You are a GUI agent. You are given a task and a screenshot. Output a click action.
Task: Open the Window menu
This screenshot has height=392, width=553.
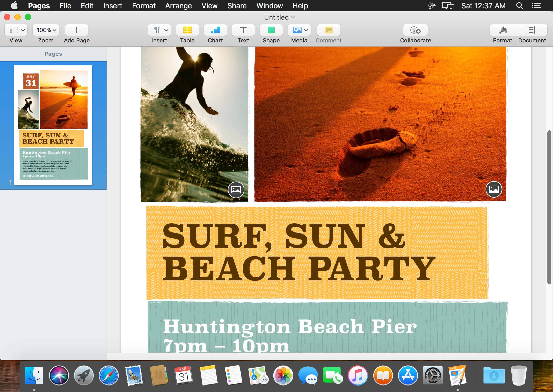point(270,6)
